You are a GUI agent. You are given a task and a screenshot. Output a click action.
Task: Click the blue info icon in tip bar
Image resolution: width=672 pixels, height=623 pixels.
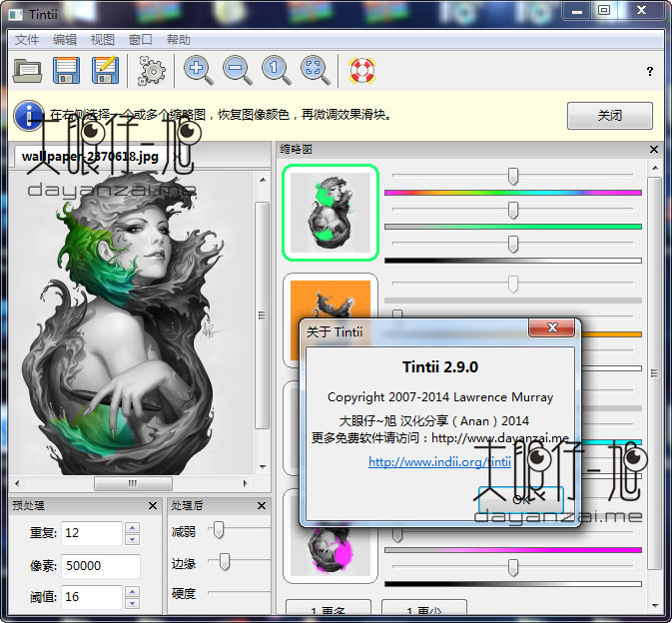[x=28, y=116]
